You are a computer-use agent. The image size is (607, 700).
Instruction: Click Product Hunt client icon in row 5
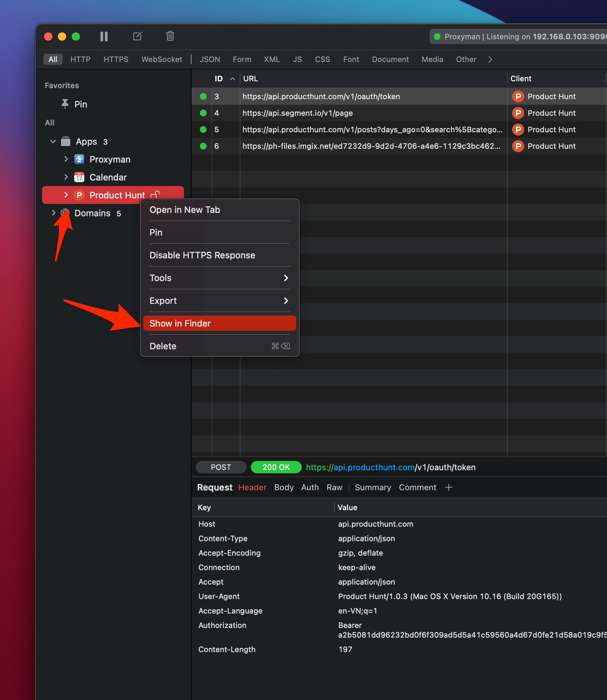click(518, 130)
